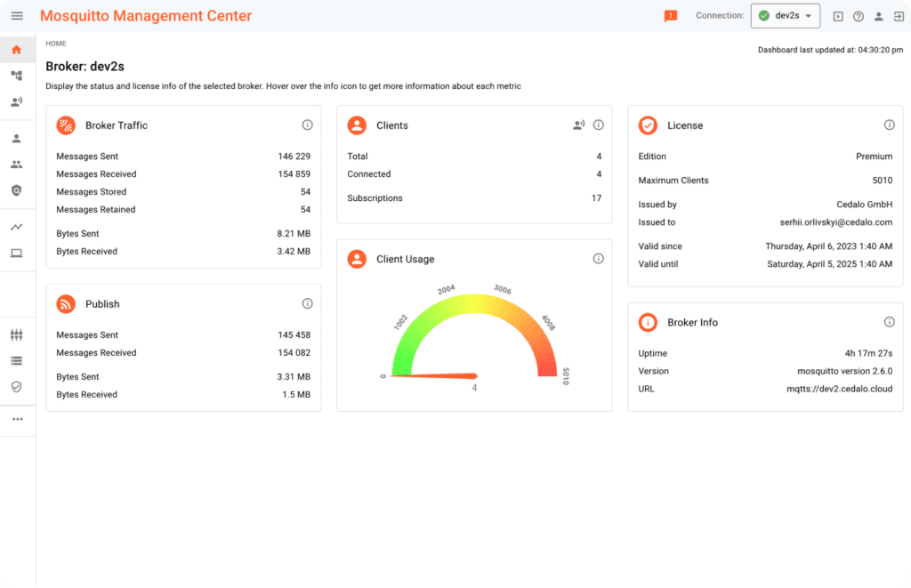911x588 pixels.
Task: Open the user groups sidebar icon
Action: [x=18, y=165]
